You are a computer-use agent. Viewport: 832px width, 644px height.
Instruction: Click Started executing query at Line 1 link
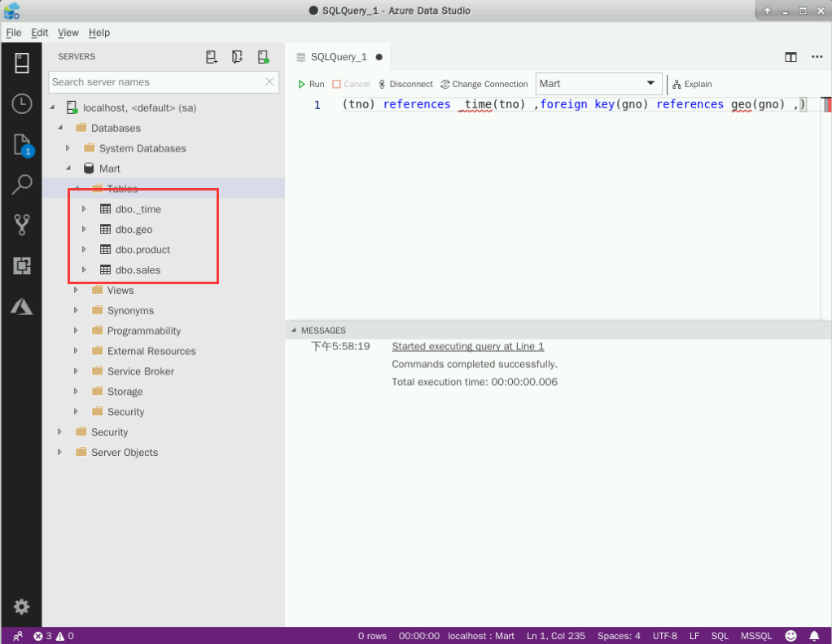467,346
